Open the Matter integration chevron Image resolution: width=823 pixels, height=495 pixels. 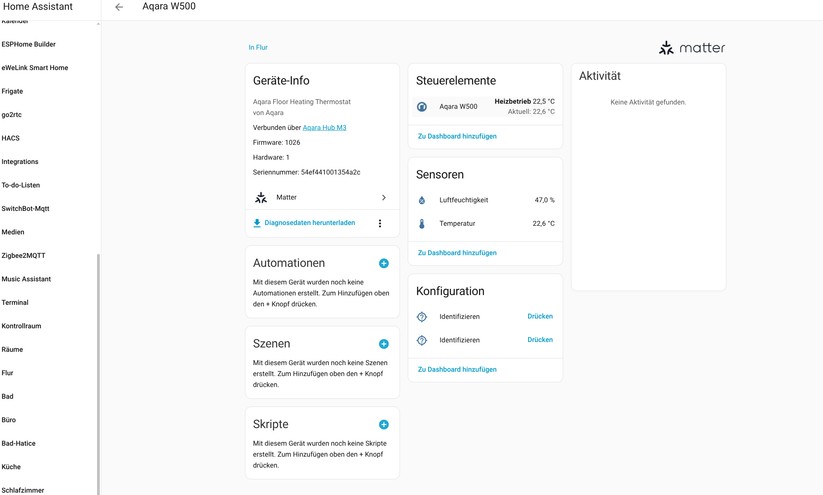pos(384,197)
